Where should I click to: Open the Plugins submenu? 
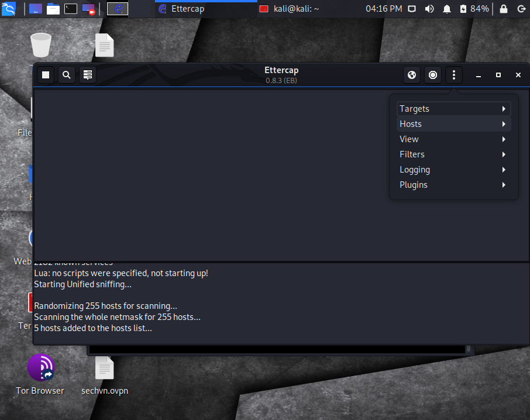[x=453, y=185]
